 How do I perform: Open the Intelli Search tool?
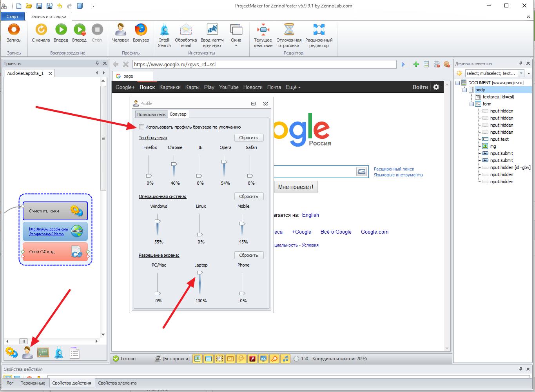(164, 30)
